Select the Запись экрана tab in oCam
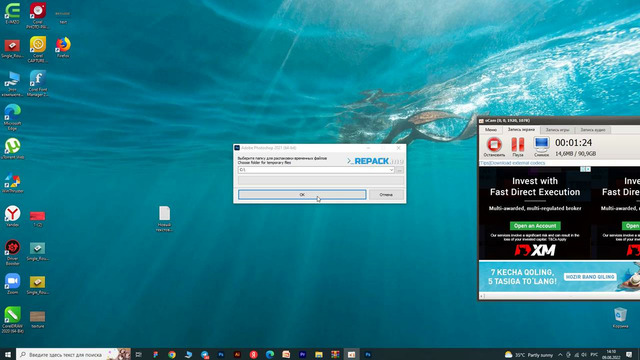Screen dimensions: 640x360 521,130
